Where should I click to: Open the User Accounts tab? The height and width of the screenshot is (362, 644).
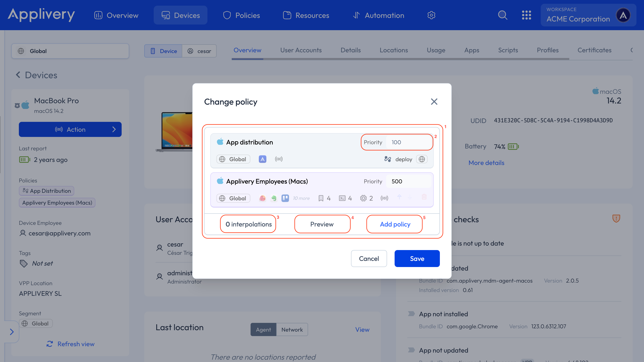tap(301, 50)
